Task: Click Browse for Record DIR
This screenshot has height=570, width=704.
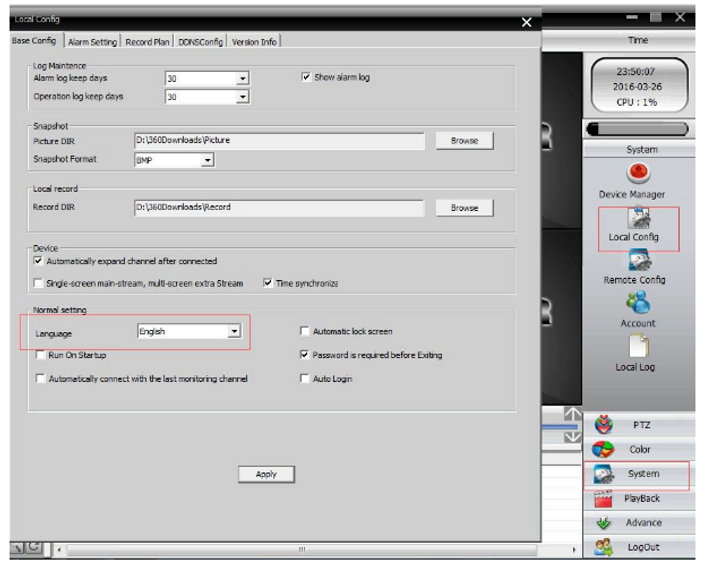Action: [465, 208]
